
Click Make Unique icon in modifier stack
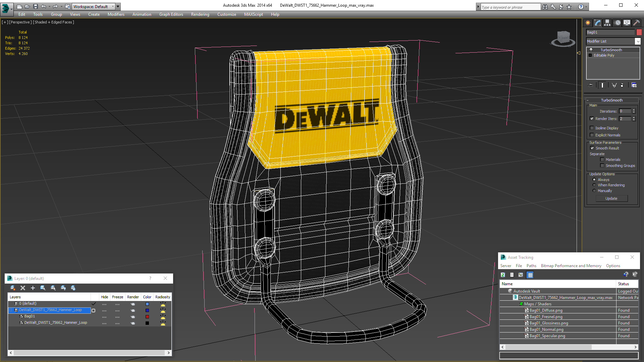click(x=614, y=85)
